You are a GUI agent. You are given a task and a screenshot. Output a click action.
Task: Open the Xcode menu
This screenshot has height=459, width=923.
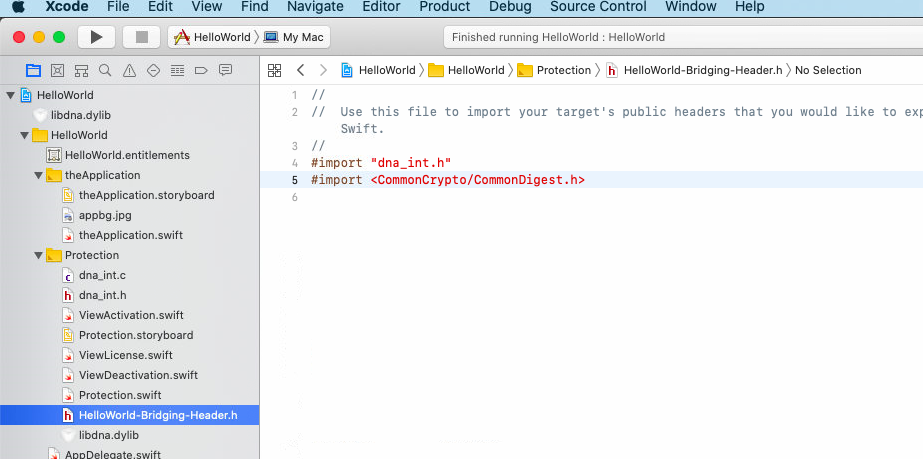(x=67, y=7)
